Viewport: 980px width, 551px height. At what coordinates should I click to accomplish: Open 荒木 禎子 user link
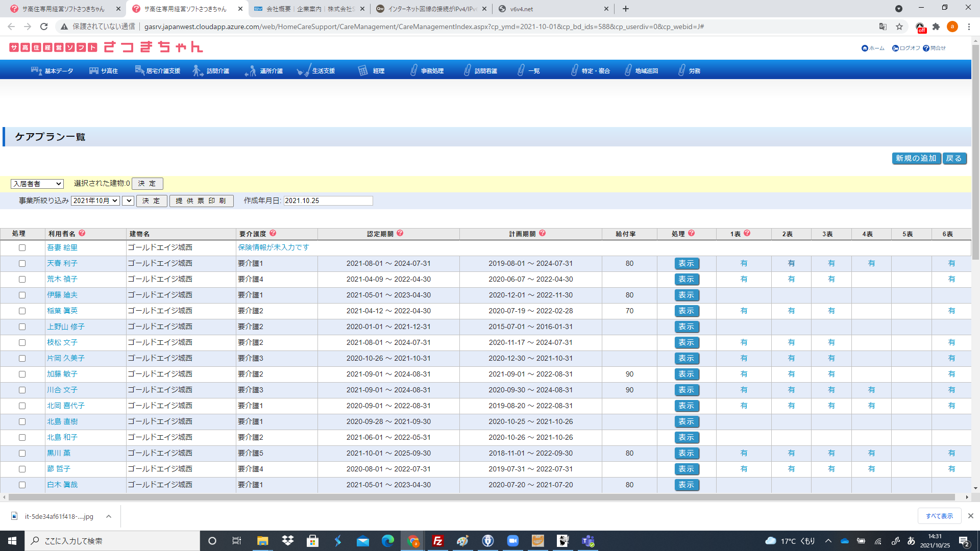coord(62,279)
